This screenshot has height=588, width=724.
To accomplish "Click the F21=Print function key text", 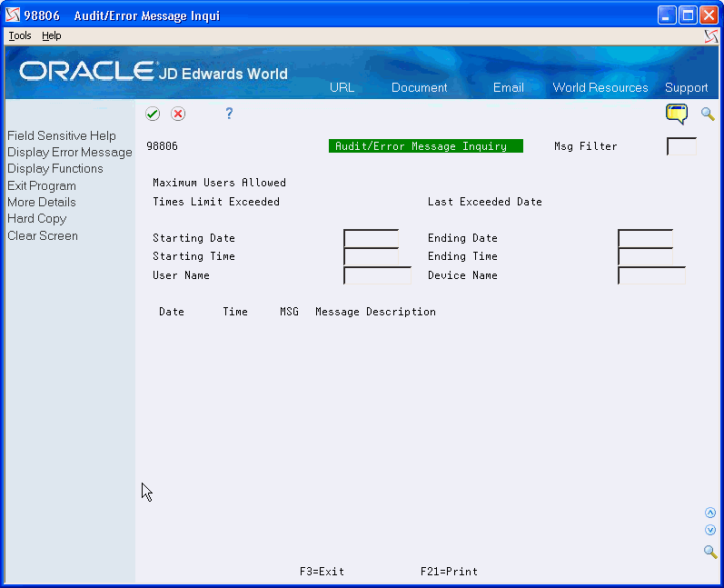I will (x=449, y=572).
